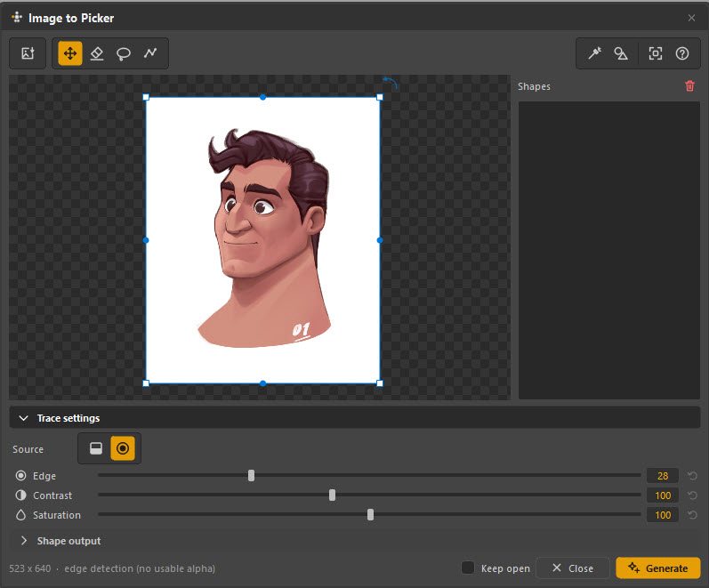Click the rotate handle above the image

pos(390,83)
